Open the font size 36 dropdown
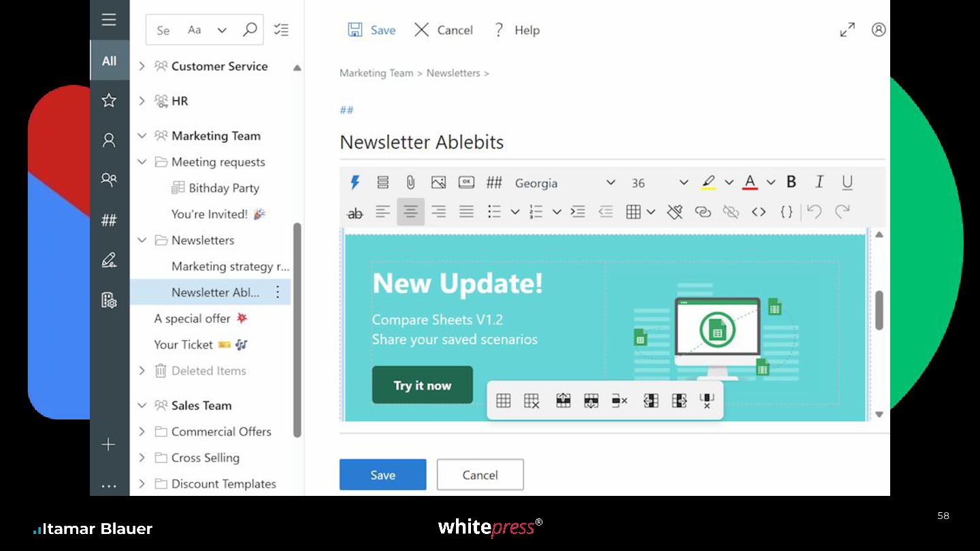Image resolution: width=980 pixels, height=551 pixels. 659,183
